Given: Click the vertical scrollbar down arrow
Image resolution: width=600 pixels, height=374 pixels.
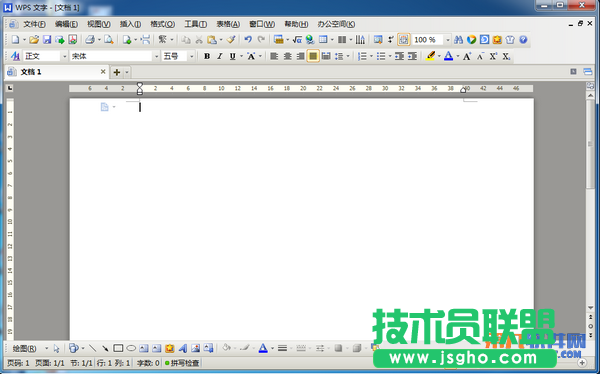Looking at the screenshot, I should tap(590, 308).
